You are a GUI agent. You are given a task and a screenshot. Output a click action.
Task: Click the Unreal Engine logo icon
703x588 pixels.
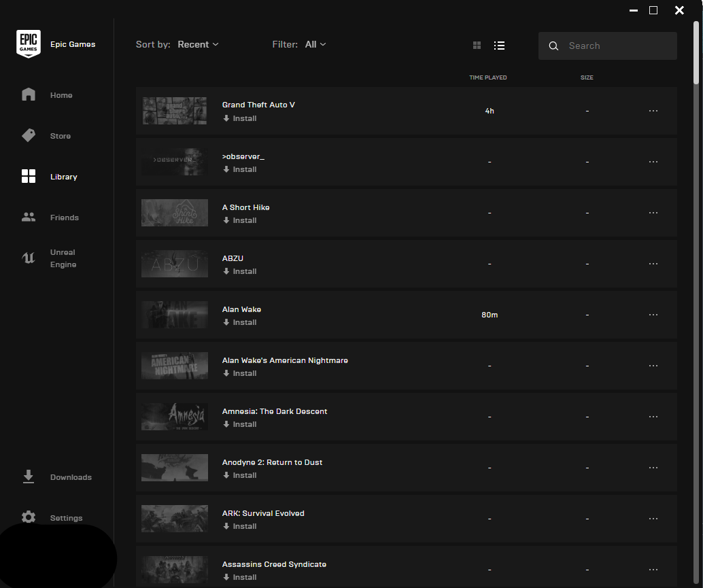click(29, 258)
